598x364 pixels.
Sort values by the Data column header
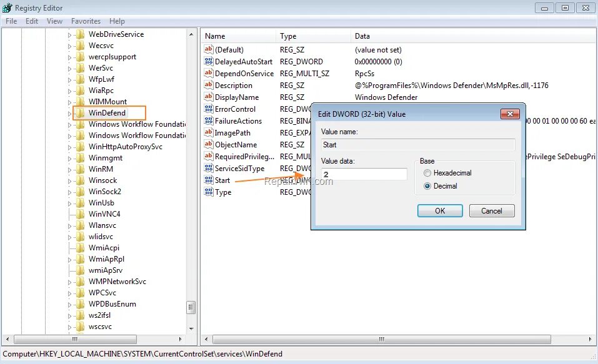coord(473,36)
